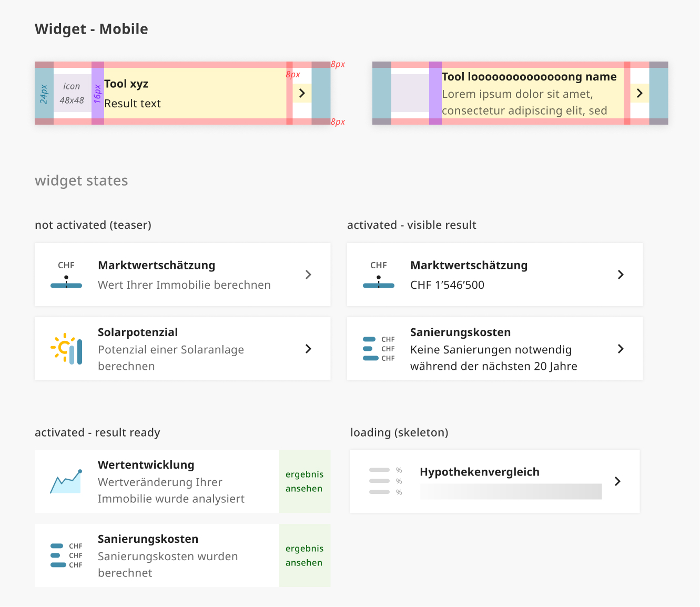Open Hypothekenvergleich via its chevron arrow
This screenshot has width=700, height=607.
(617, 481)
